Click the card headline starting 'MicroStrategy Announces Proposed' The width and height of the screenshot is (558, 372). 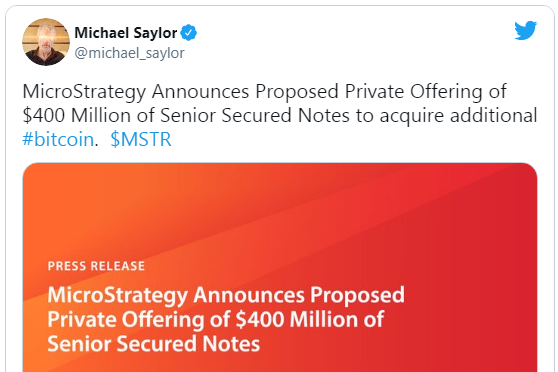pos(226,295)
